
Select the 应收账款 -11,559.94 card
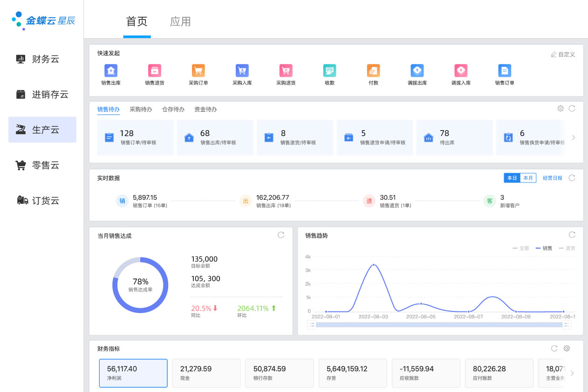(x=426, y=373)
